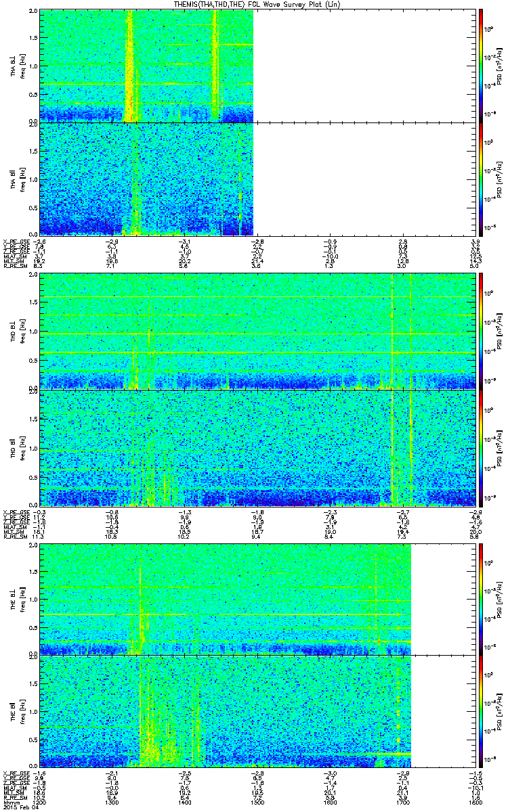Image resolution: width=508 pixels, height=812 pixels.
Task: Click the '1400' time tick label
Action: (185, 803)
